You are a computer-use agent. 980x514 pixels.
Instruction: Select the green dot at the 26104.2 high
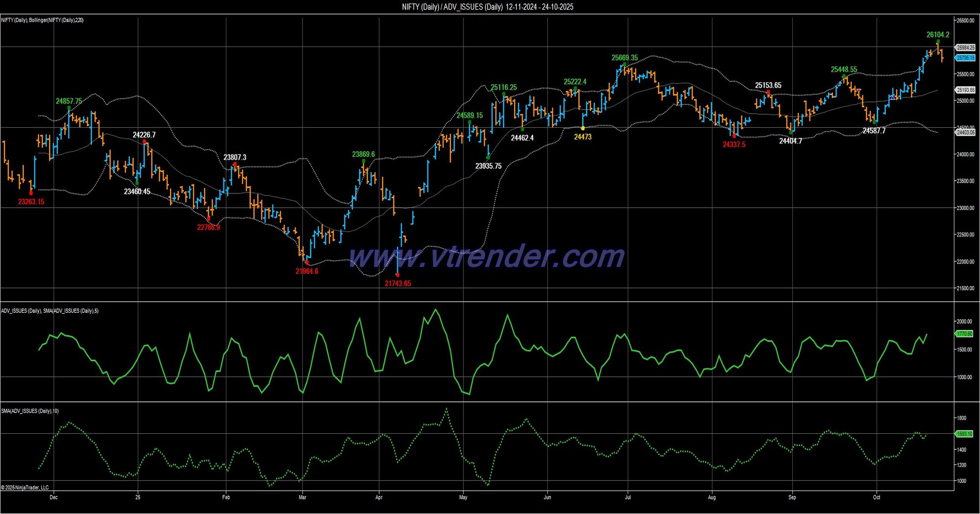point(938,42)
